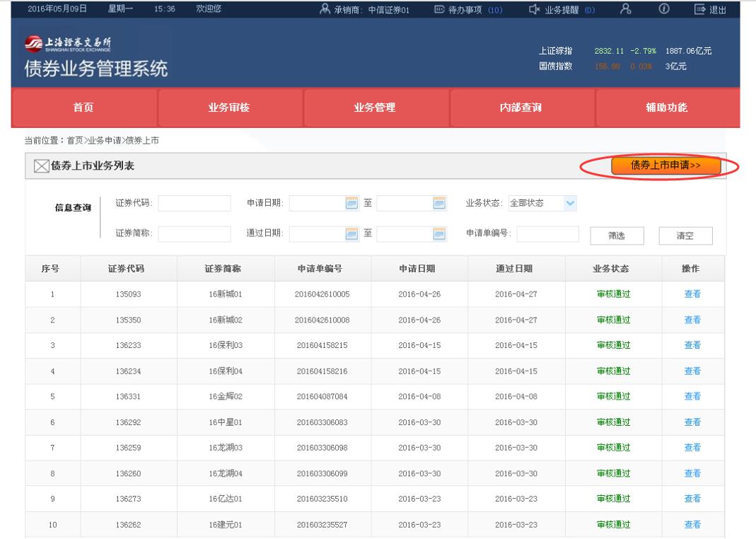This screenshot has width=756, height=539.
Task: View details of 16龙湖04
Action: 692,473
